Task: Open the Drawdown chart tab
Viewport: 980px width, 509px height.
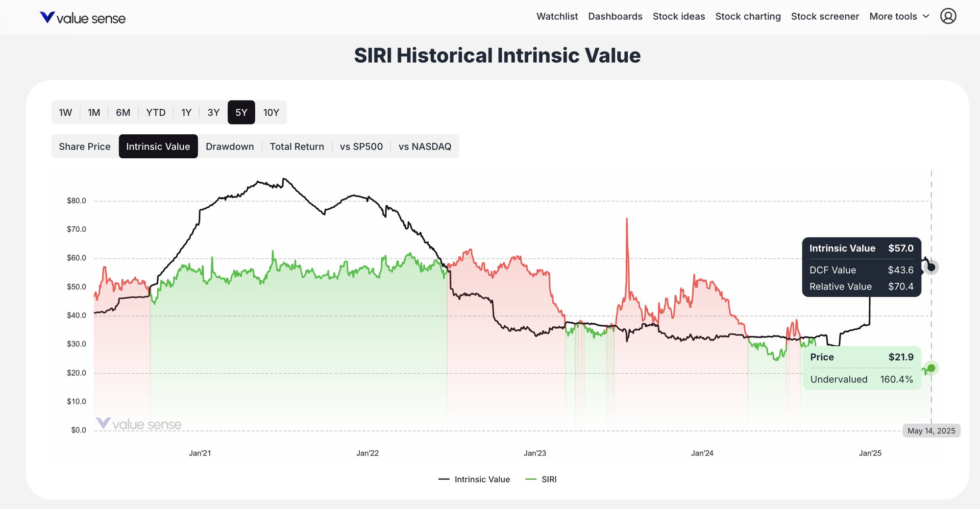Action: [x=230, y=146]
